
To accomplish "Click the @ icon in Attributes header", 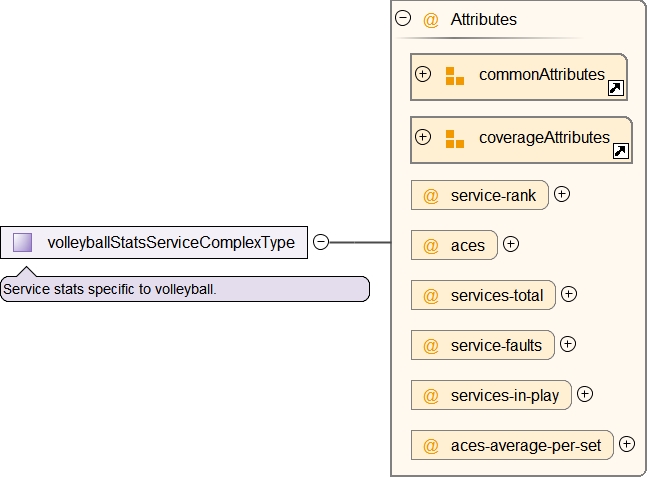I will (431, 19).
